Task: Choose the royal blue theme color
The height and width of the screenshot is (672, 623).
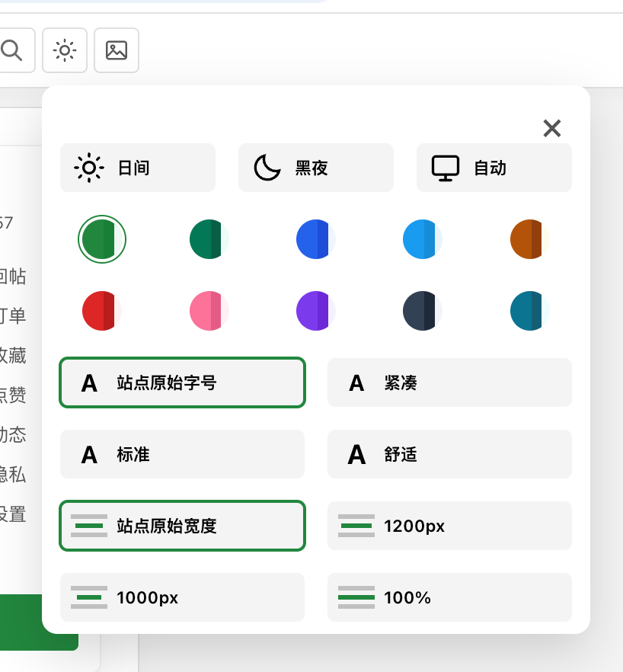Action: click(x=316, y=239)
